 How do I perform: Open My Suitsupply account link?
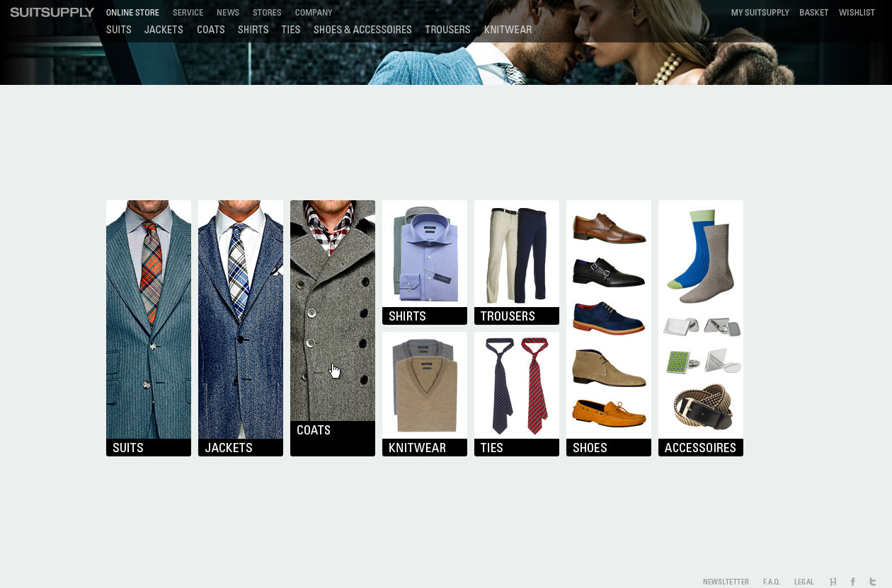pyautogui.click(x=760, y=13)
